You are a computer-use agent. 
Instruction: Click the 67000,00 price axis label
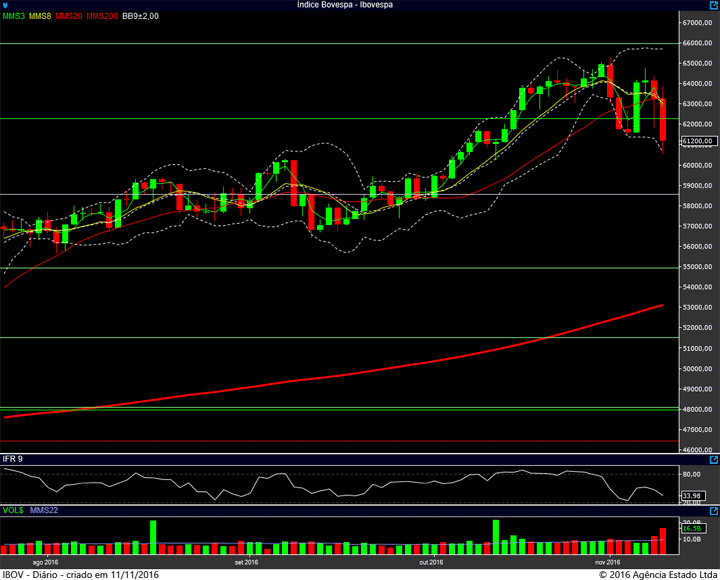point(697,23)
